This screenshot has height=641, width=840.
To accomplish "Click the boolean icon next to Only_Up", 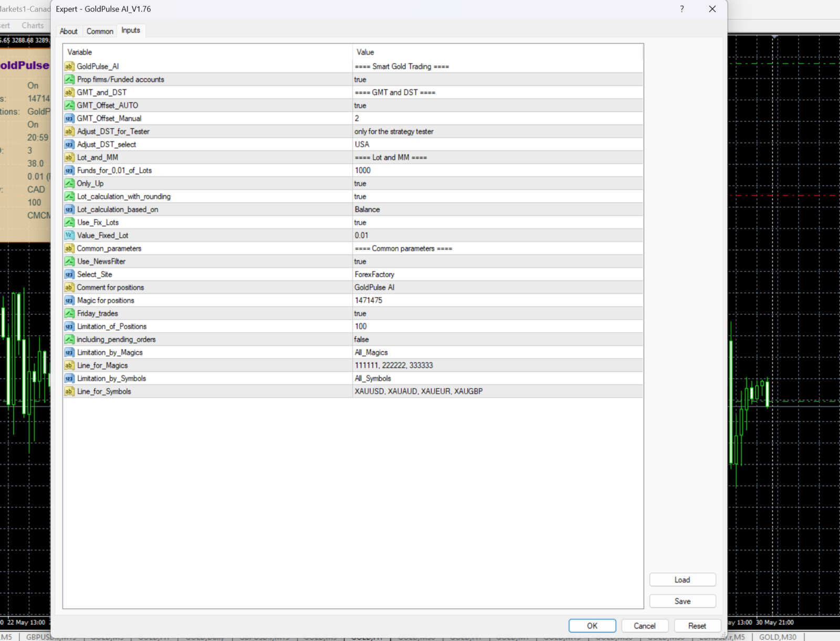I will pyautogui.click(x=69, y=183).
